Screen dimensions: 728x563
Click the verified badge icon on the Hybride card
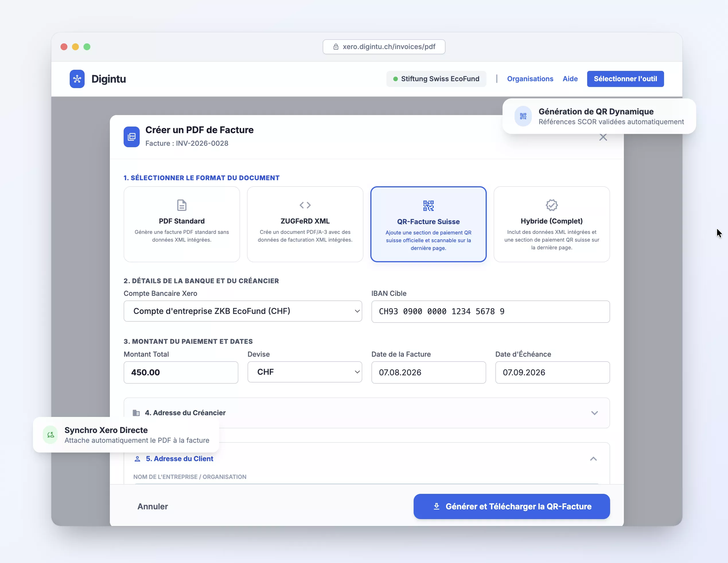click(x=552, y=205)
